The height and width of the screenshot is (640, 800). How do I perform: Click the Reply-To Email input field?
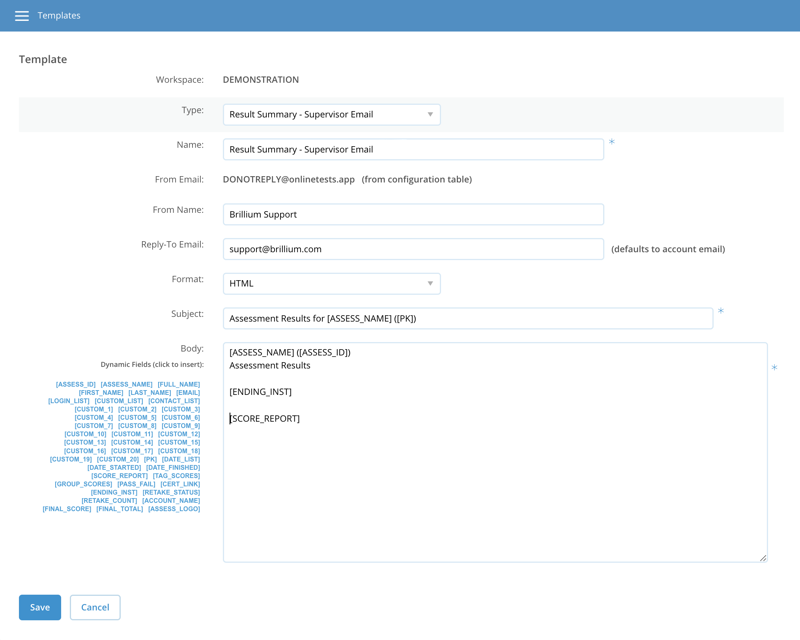pyautogui.click(x=413, y=249)
